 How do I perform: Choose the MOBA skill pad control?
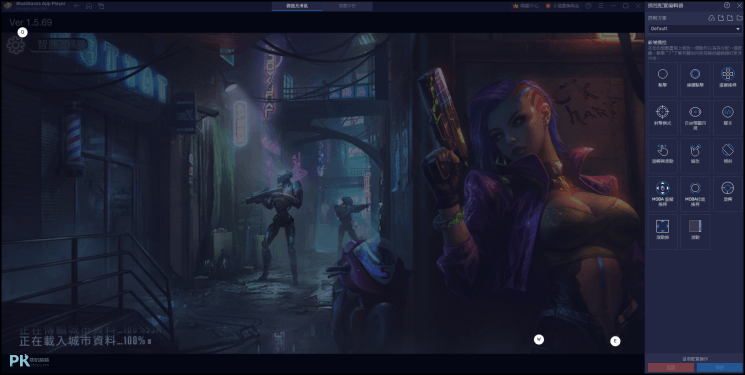click(x=695, y=193)
